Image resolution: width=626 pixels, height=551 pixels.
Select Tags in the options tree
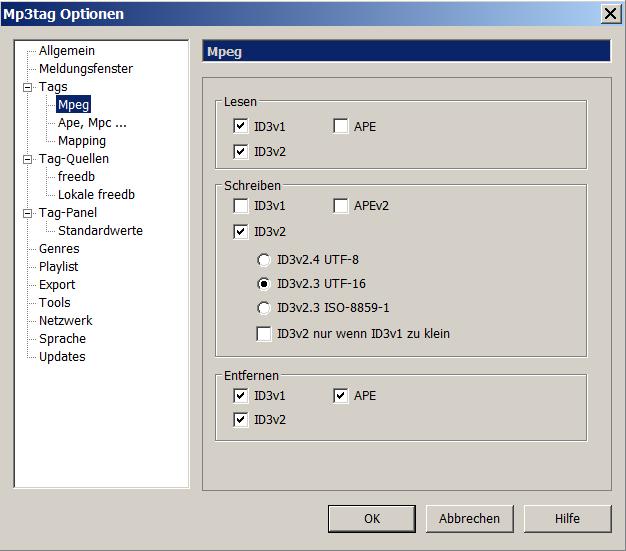pos(53,87)
